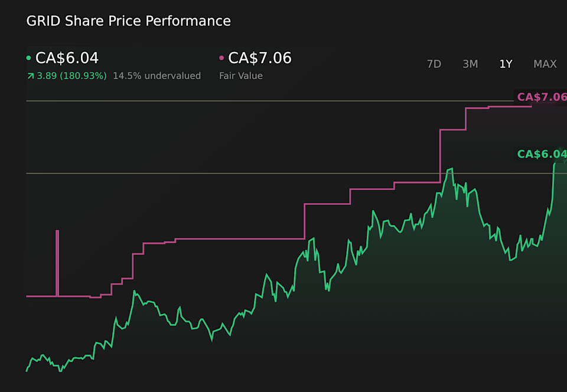Click the 14.5% undervalued label

point(156,76)
